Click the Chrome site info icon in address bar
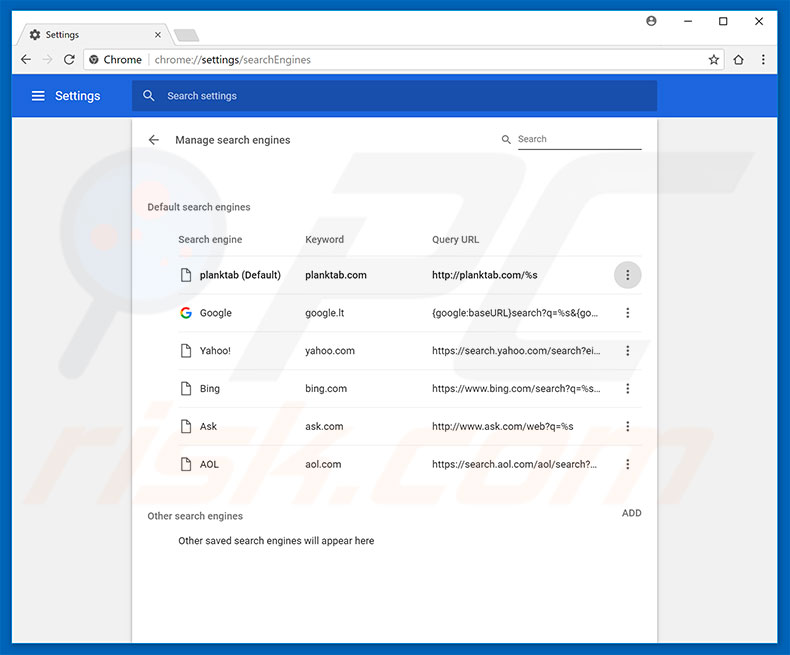 94,60
